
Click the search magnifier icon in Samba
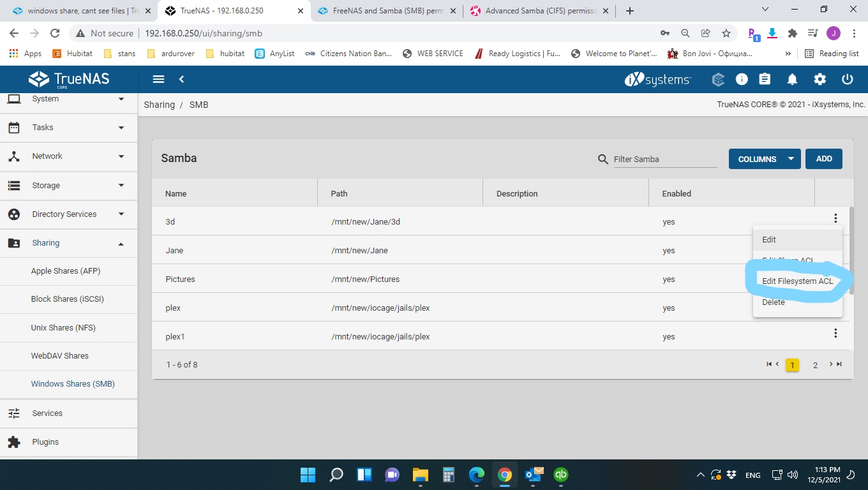point(602,159)
